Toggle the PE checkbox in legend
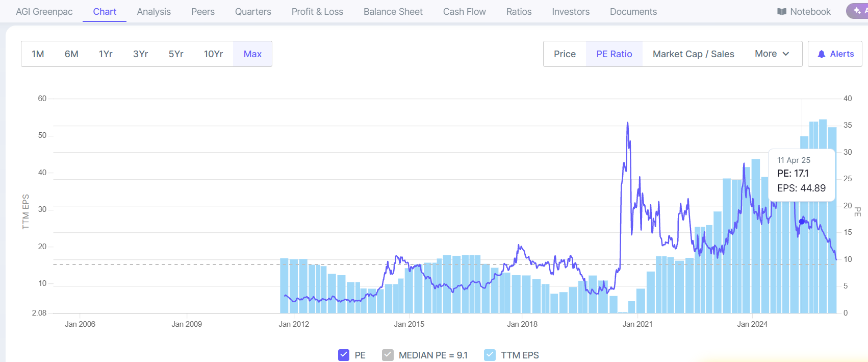The width and height of the screenshot is (868, 362). tap(344, 355)
